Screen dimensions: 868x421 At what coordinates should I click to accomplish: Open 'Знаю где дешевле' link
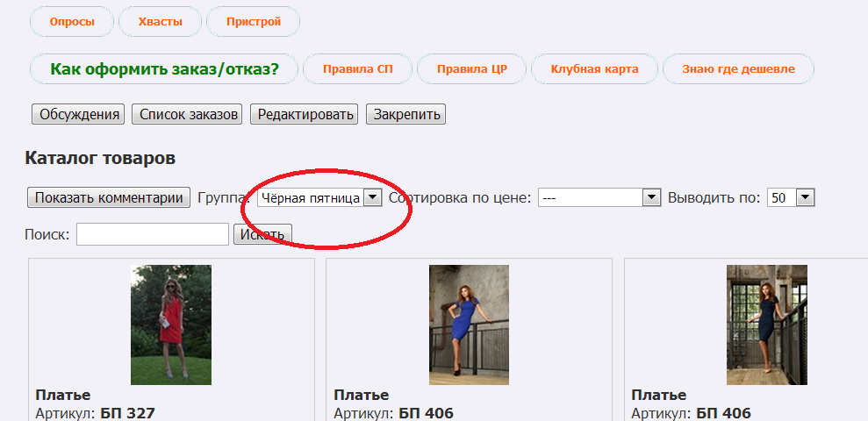(x=738, y=68)
